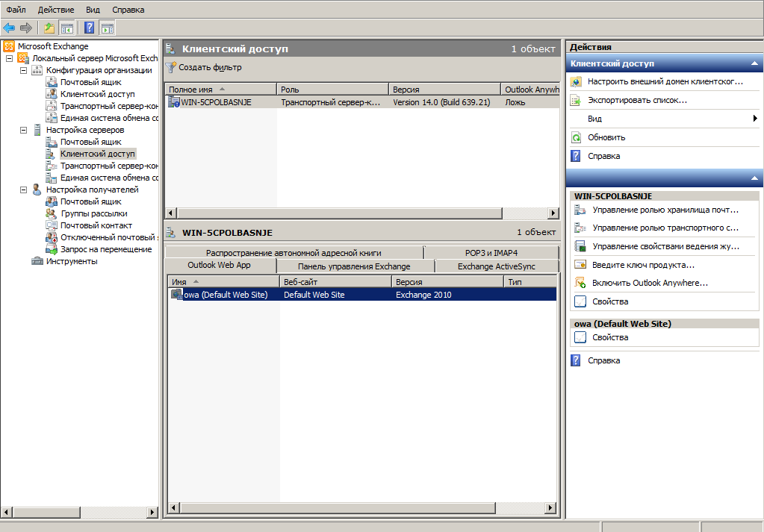Viewport: 764px width, 532px height.
Task: Click the up-one-level folder toolbar icon
Action: pos(49,28)
